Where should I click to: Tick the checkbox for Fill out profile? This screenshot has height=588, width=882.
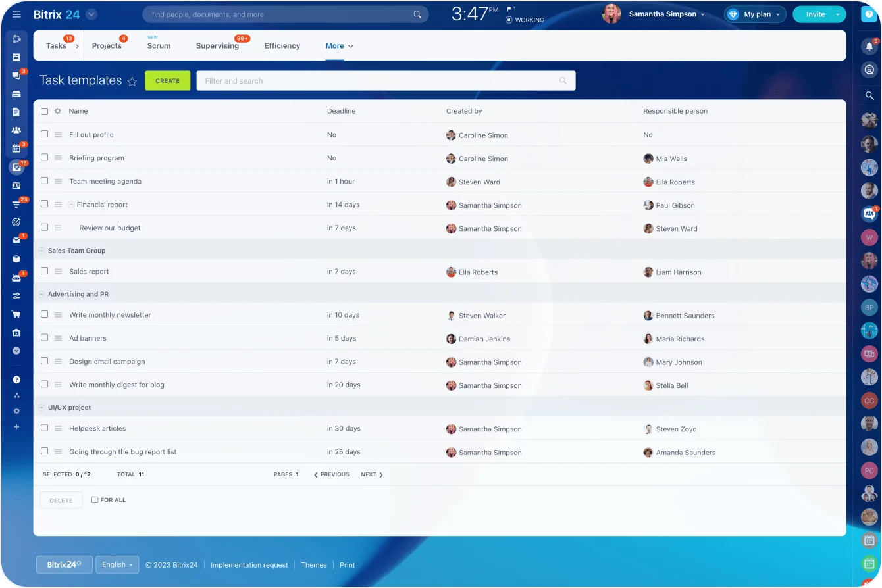(45, 134)
